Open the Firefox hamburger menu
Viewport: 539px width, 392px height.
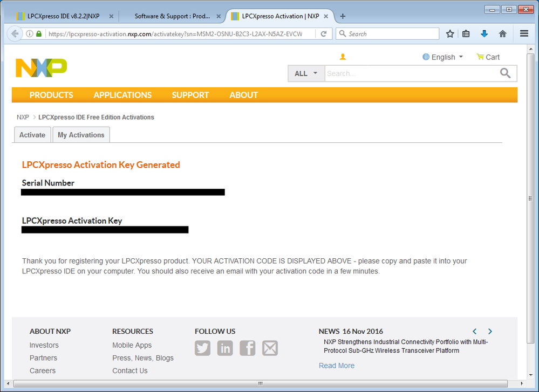pyautogui.click(x=524, y=33)
